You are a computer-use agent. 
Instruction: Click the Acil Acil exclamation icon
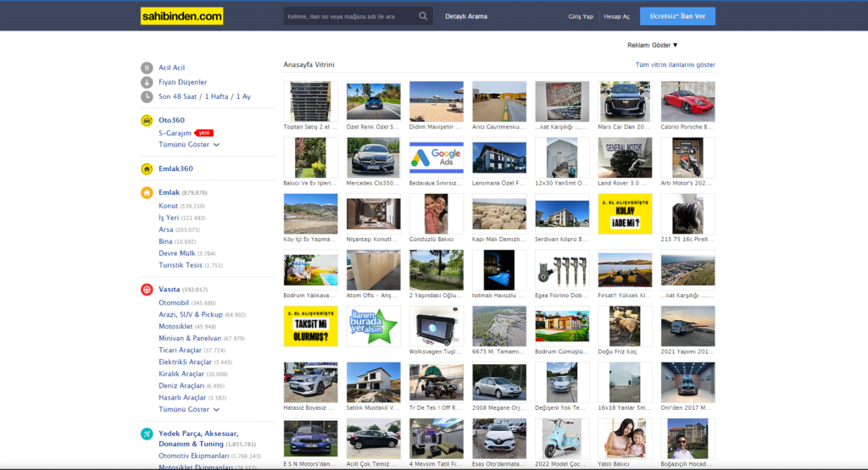pos(147,68)
